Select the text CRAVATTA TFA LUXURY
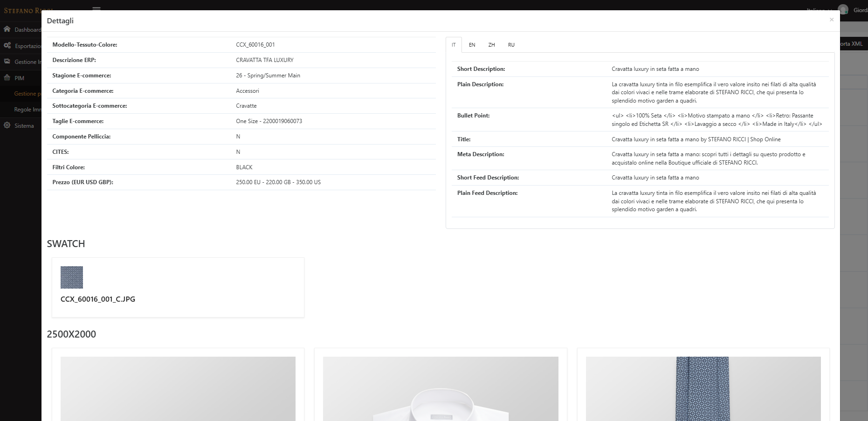The height and width of the screenshot is (421, 868). [265, 60]
